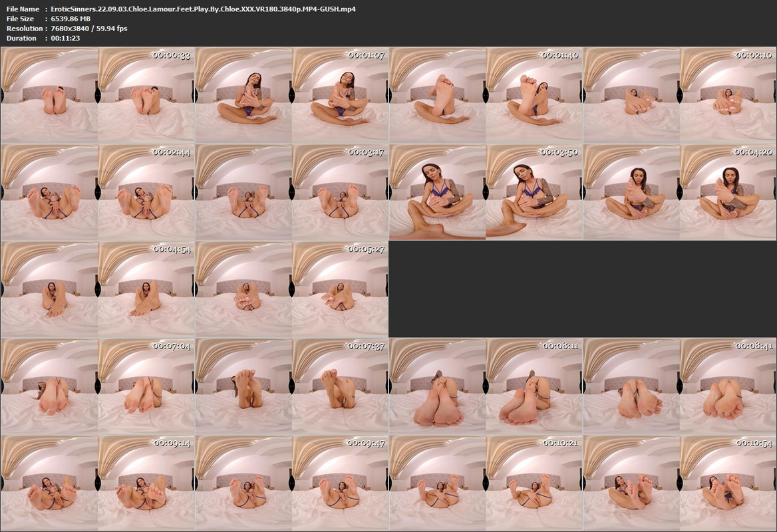Pick the frame stamped 00:07:37
Screen dimensions: 777x532
291,386
